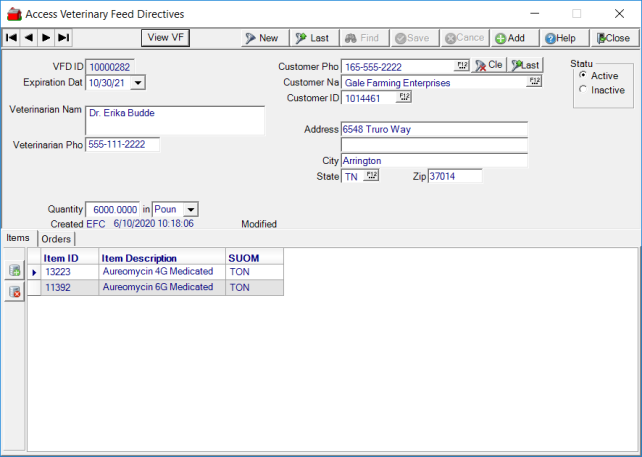This screenshot has height=457, width=642.
Task: Switch to the Items tab
Action: coord(18,238)
